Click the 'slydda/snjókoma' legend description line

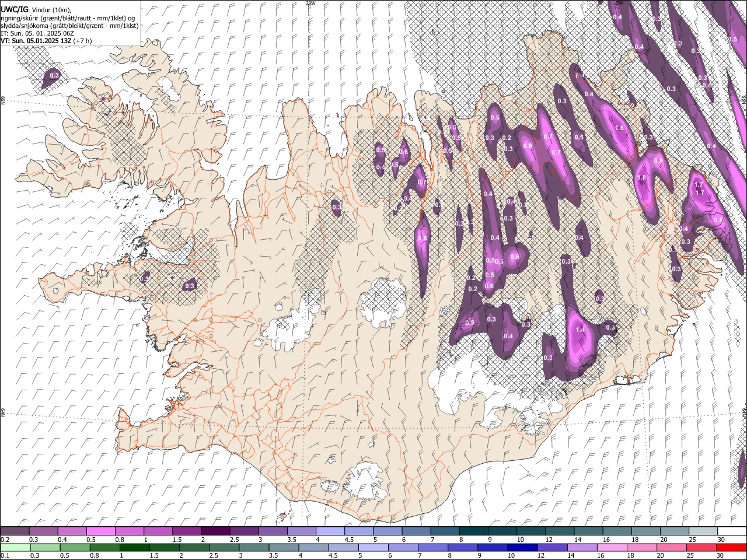pos(69,26)
